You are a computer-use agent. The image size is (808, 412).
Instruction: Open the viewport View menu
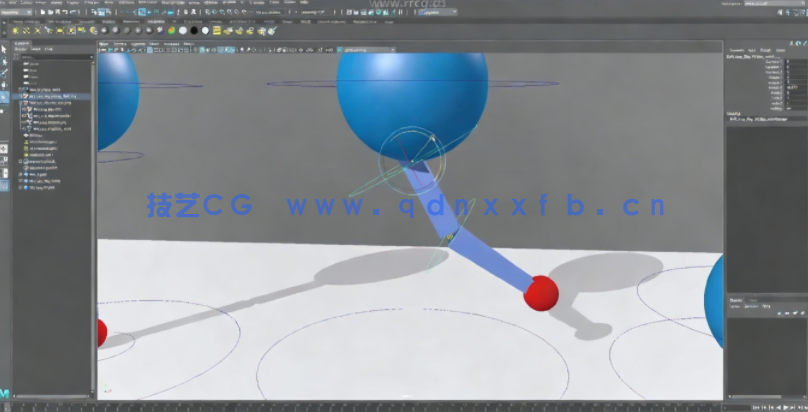[x=104, y=44]
